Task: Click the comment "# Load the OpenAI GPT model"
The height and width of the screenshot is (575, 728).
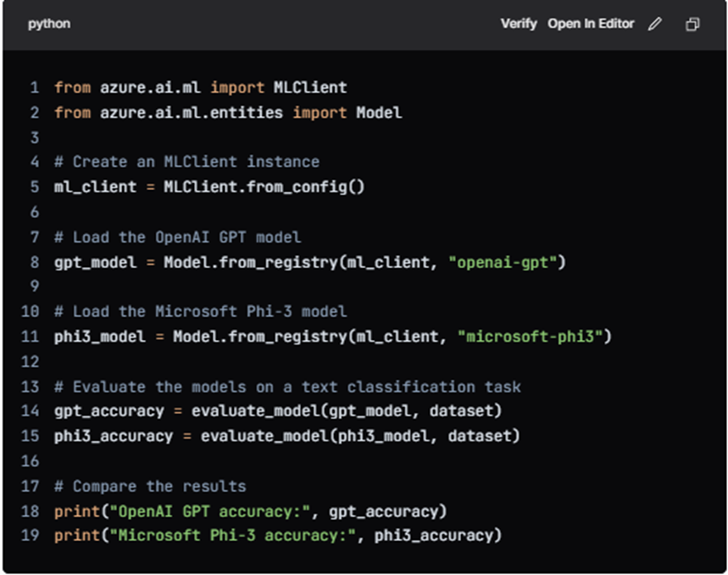Action: pos(177,237)
